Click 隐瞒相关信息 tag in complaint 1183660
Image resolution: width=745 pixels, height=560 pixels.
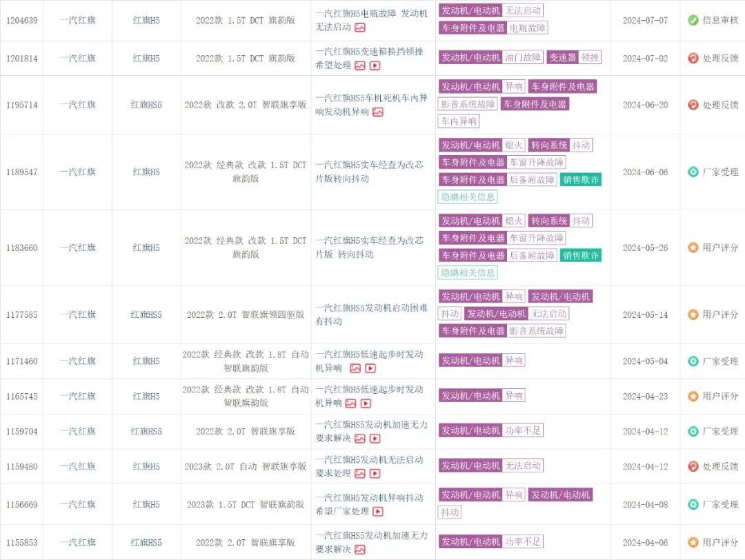tap(468, 272)
